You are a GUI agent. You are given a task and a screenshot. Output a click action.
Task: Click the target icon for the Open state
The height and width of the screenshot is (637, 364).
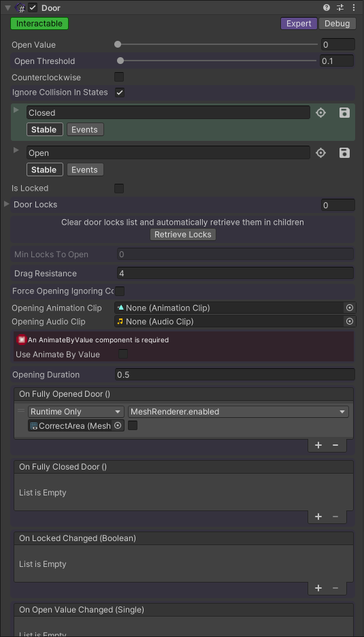coord(321,152)
